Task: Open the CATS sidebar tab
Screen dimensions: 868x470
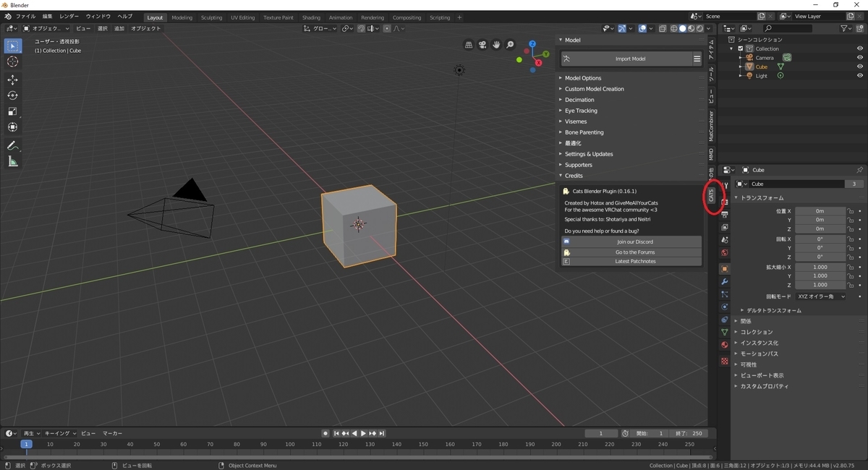Action: (712, 195)
